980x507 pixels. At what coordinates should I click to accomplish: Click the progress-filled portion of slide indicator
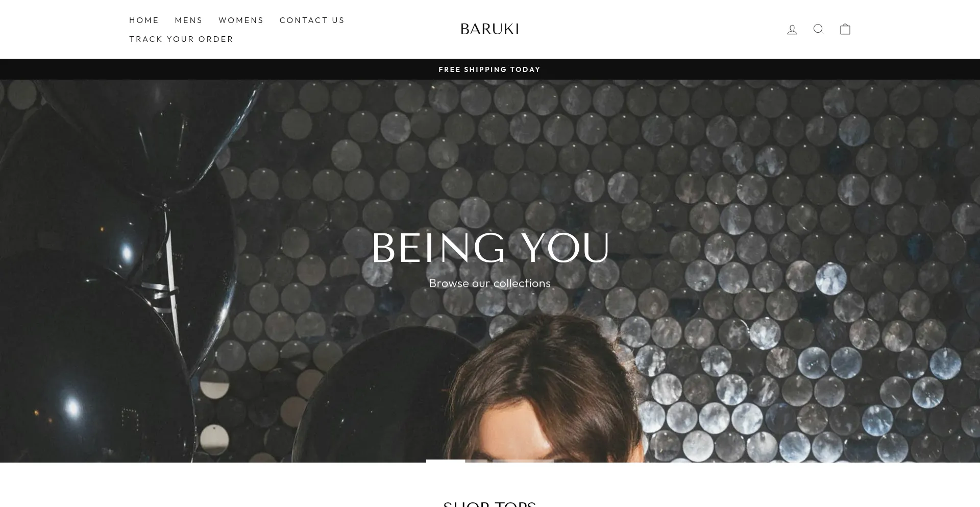pos(446,461)
